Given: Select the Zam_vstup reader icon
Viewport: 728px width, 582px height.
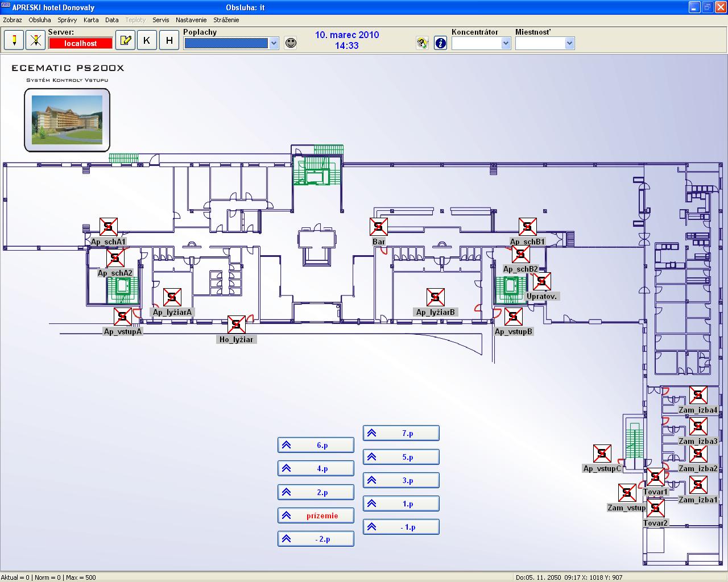Looking at the screenshot, I should (627, 493).
